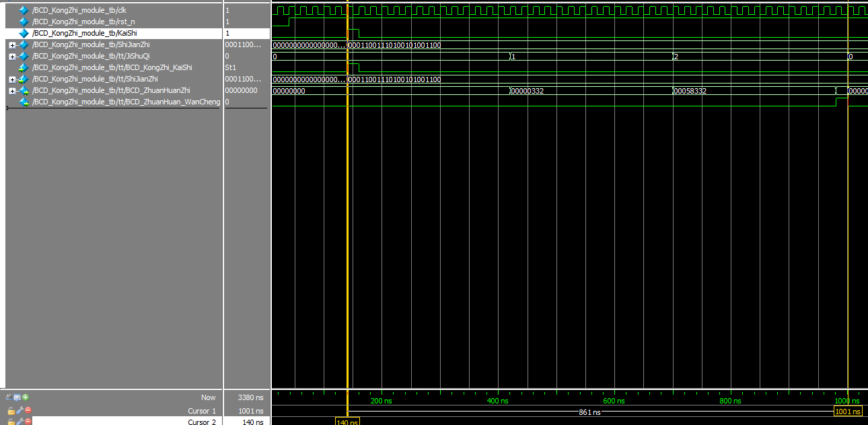Open grid and timeline settings icon
This screenshot has width=868, height=425.
click(x=17, y=397)
